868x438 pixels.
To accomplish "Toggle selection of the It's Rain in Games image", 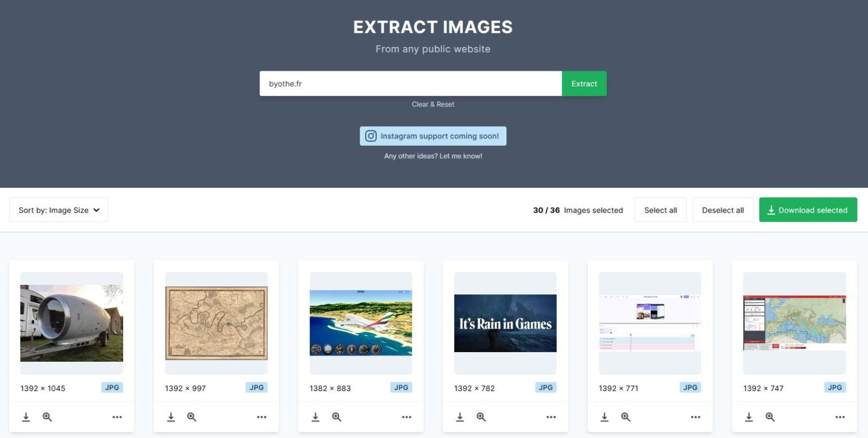I will pos(505,323).
